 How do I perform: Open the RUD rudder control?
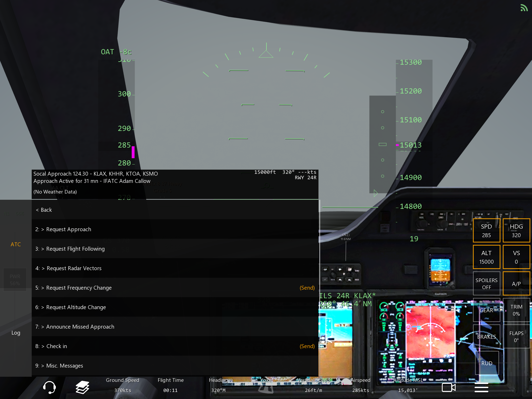(x=487, y=363)
